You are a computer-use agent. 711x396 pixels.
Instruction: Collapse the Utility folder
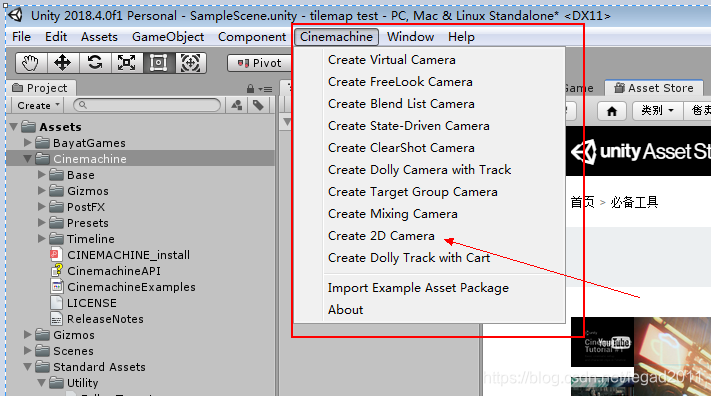point(41,383)
